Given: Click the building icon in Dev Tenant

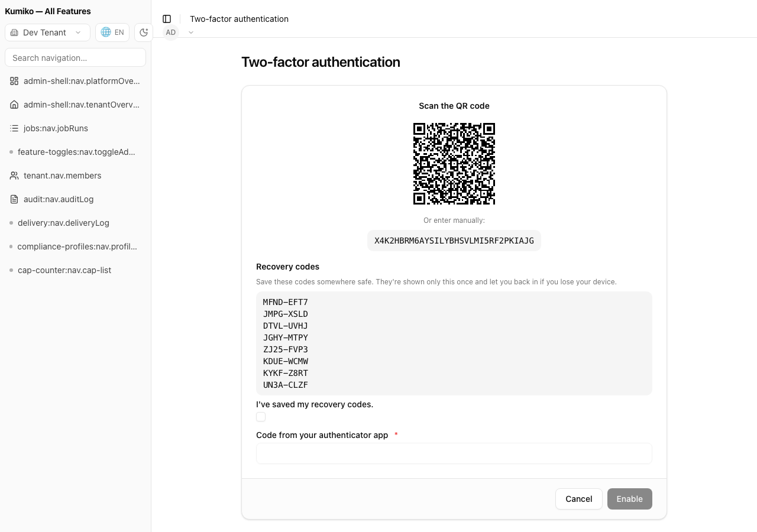Looking at the screenshot, I should tap(15, 33).
